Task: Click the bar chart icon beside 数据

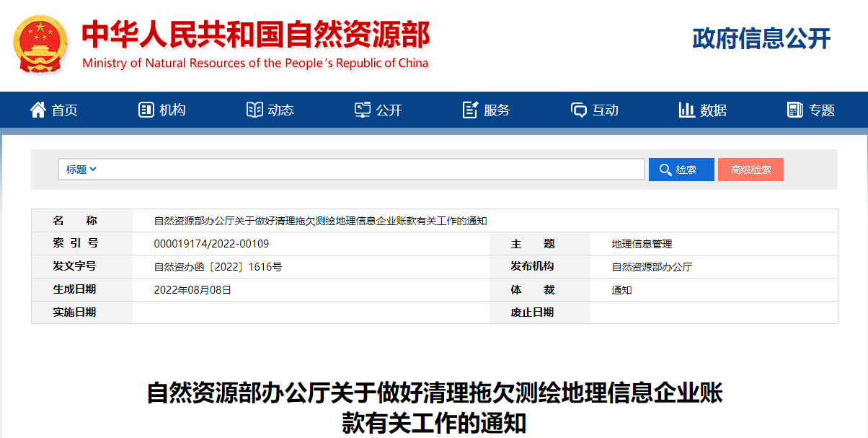Action: pyautogui.click(x=687, y=110)
